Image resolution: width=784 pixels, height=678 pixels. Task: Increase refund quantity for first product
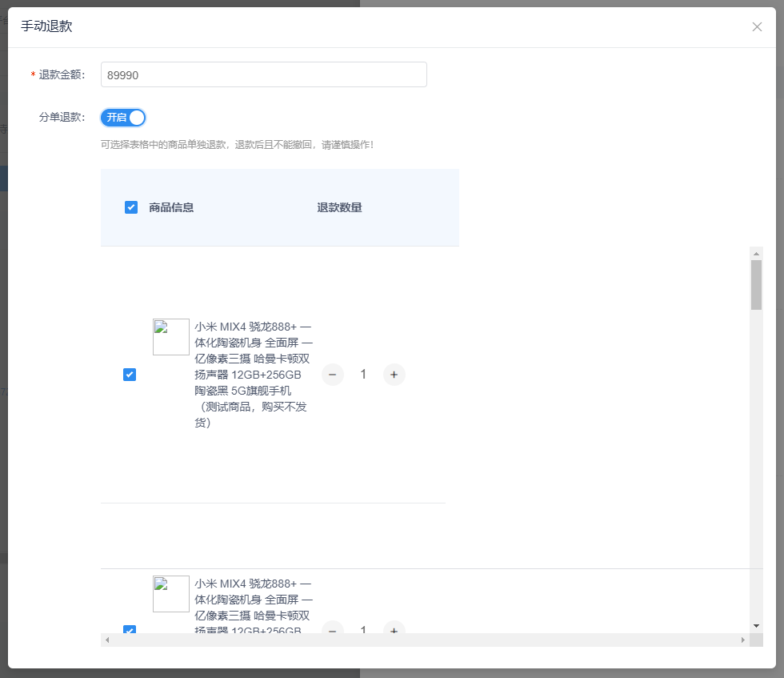[x=394, y=375]
